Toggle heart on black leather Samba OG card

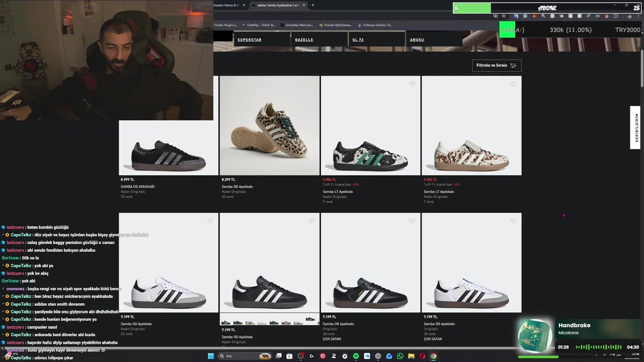[x=311, y=221]
